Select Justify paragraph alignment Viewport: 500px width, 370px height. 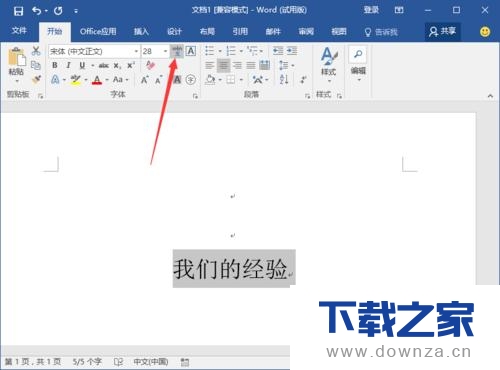(251, 65)
